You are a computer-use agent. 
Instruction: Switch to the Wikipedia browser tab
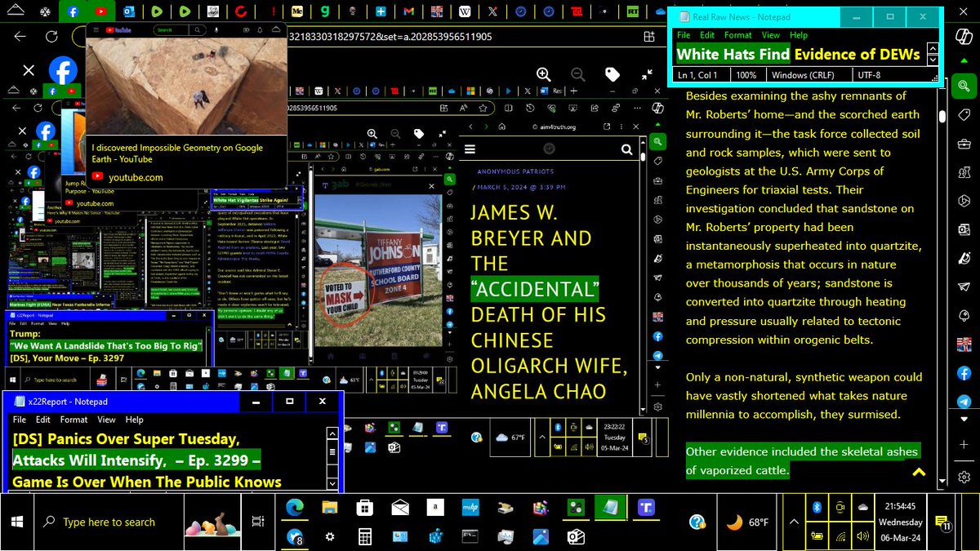[465, 12]
